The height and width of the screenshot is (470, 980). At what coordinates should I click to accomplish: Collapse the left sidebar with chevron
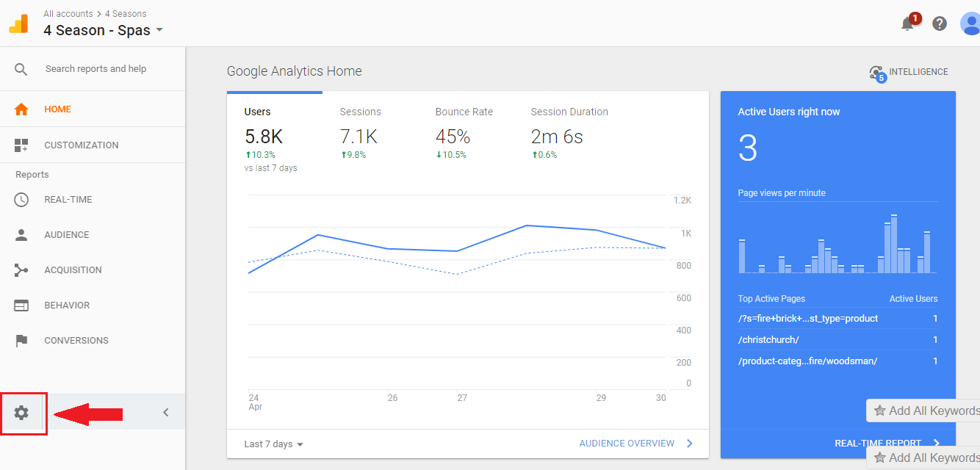click(x=166, y=413)
